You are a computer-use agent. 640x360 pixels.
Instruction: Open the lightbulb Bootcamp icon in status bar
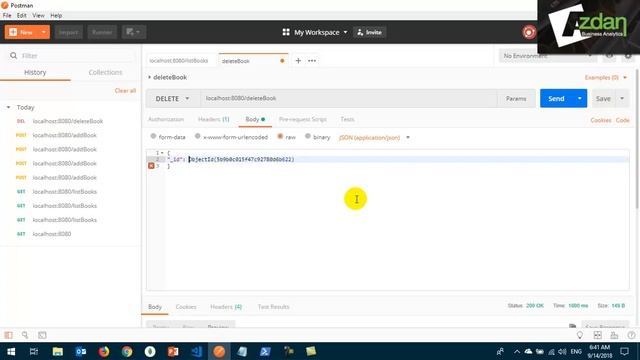(x=580, y=335)
